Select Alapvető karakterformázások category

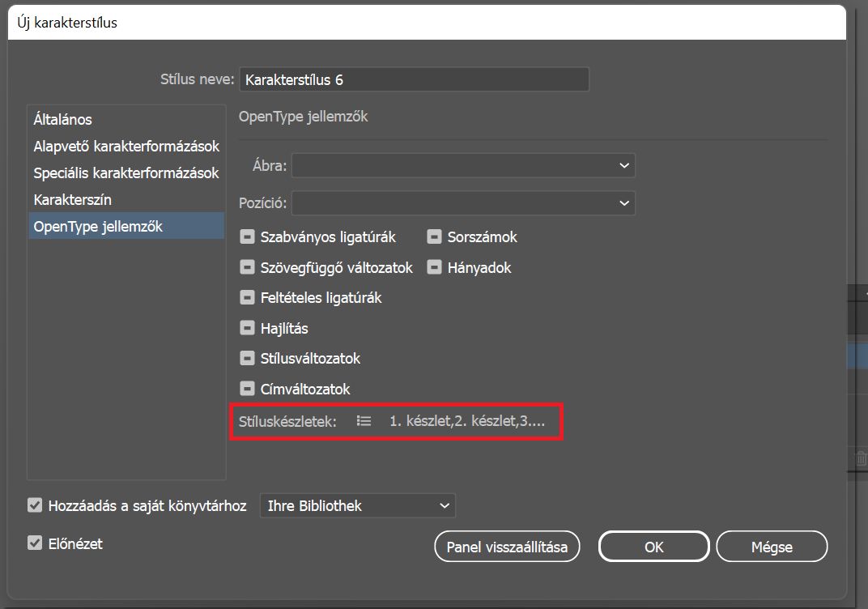click(126, 147)
